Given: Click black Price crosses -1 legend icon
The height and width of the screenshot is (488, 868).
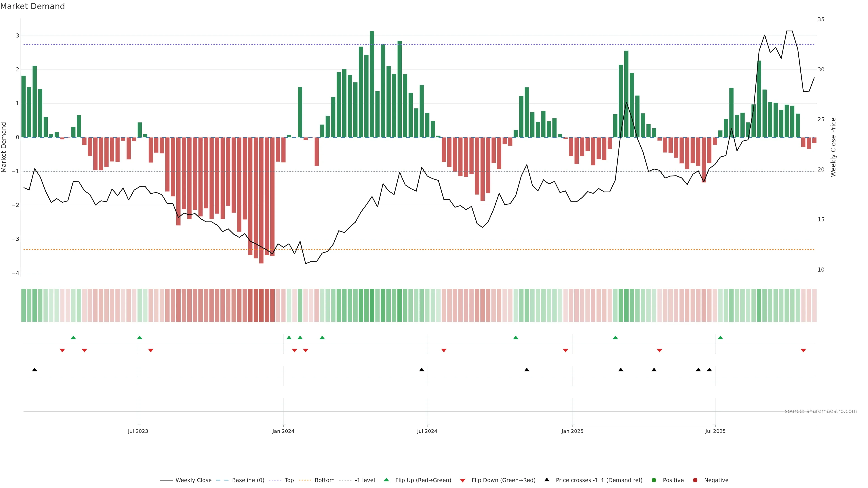Looking at the screenshot, I should [547, 480].
